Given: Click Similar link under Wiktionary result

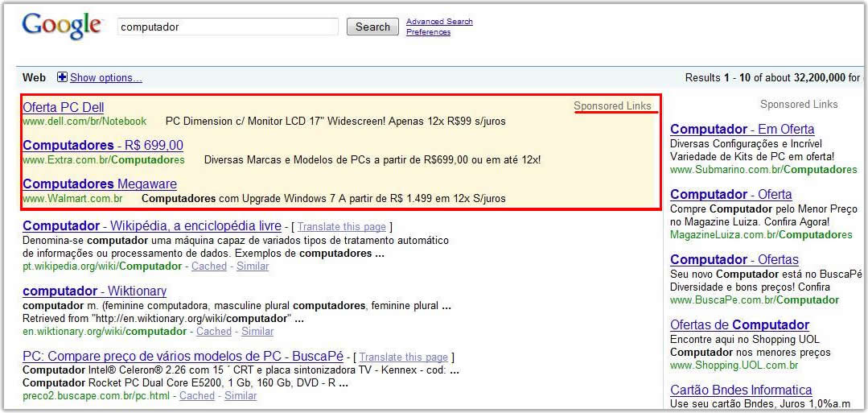Looking at the screenshot, I should (257, 332).
